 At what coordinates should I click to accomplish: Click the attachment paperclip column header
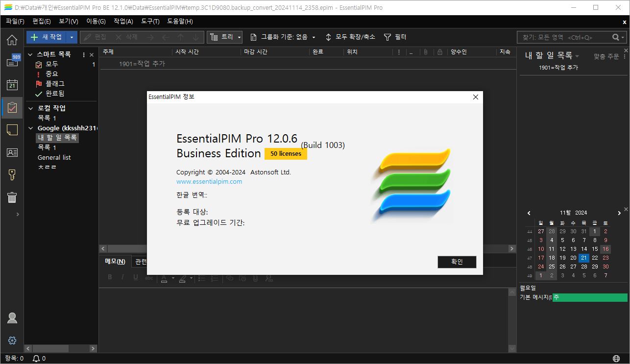click(x=426, y=52)
